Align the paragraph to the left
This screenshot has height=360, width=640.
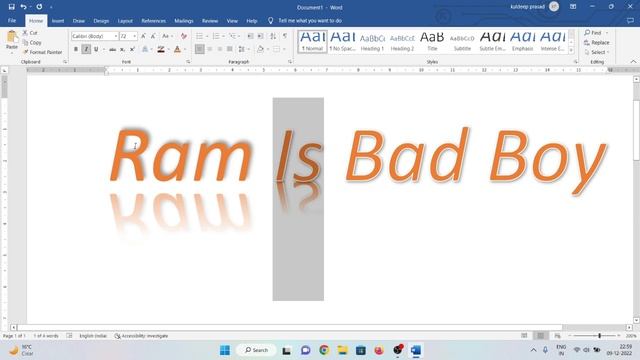coord(200,49)
